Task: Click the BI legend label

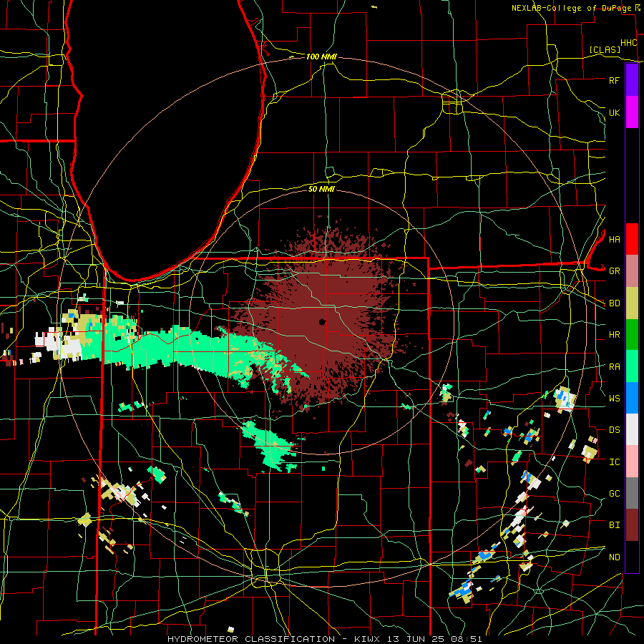Action: pyautogui.click(x=614, y=525)
